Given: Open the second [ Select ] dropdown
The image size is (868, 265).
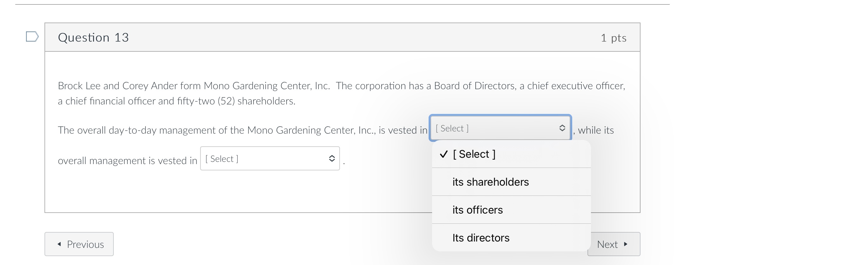Looking at the screenshot, I should point(269,158).
